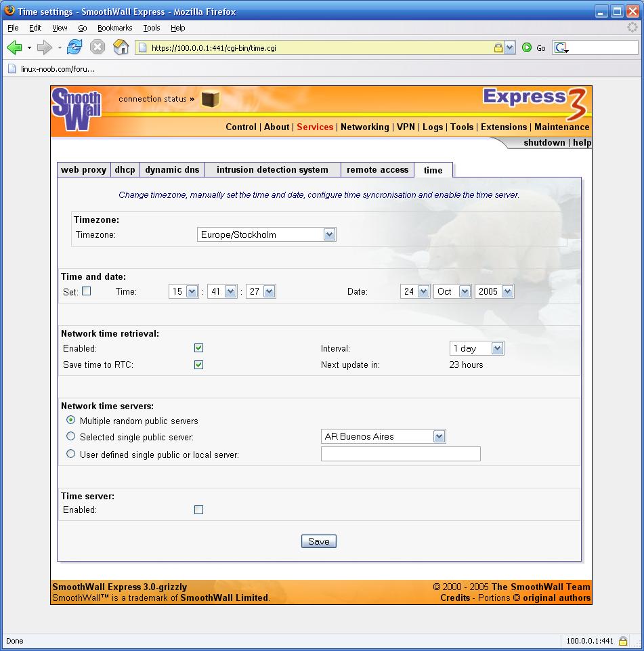Switch to the remote access tab
Viewport: 644px width, 651px height.
click(x=378, y=170)
